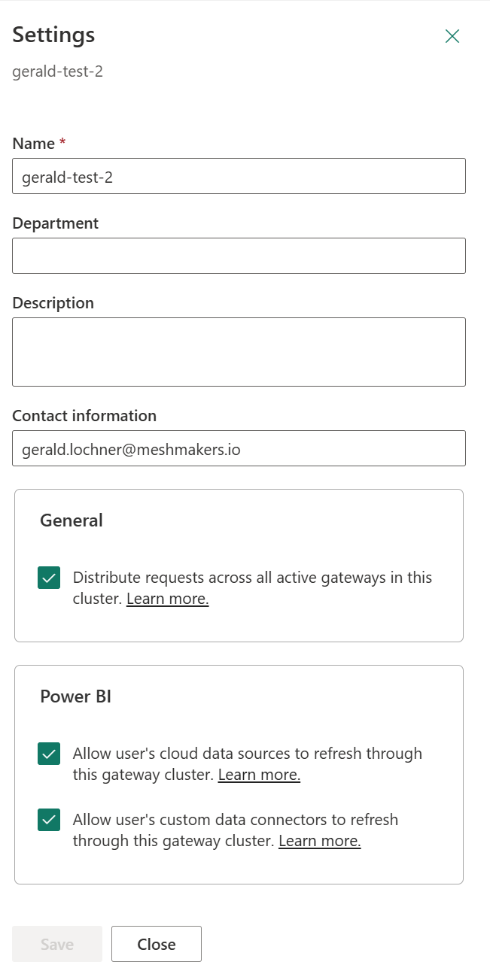The width and height of the screenshot is (490, 980).
Task: Click inside the Description text area
Action: click(x=239, y=351)
